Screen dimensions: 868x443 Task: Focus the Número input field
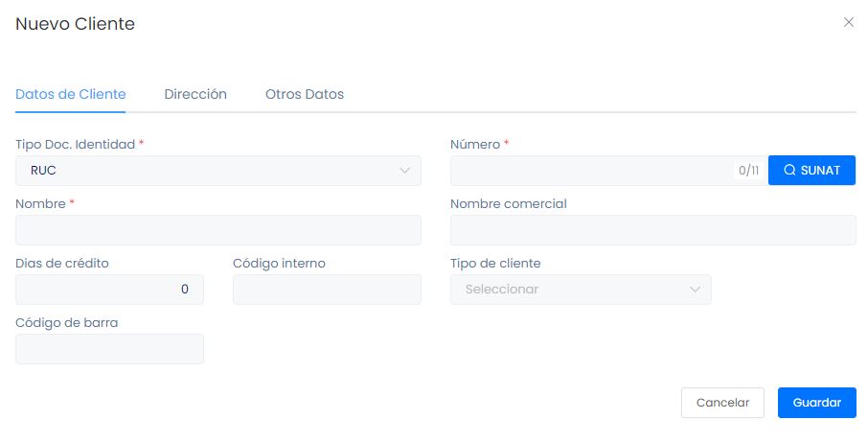[x=589, y=171]
